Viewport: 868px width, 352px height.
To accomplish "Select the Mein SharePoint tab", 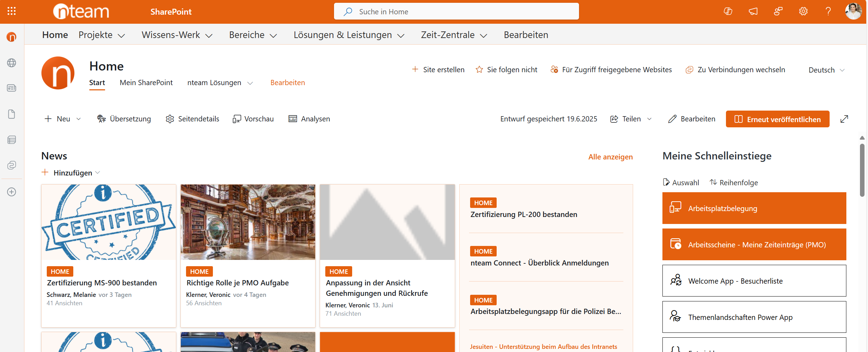I will 146,83.
